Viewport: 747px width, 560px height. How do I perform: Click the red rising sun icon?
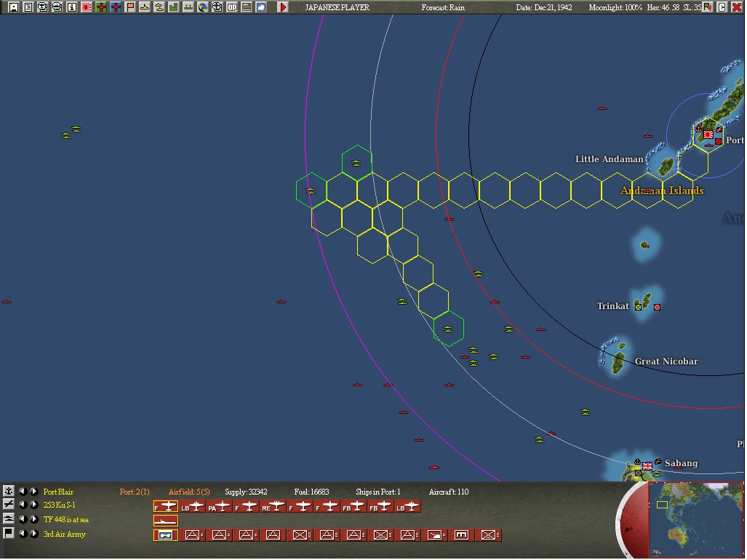click(x=87, y=7)
